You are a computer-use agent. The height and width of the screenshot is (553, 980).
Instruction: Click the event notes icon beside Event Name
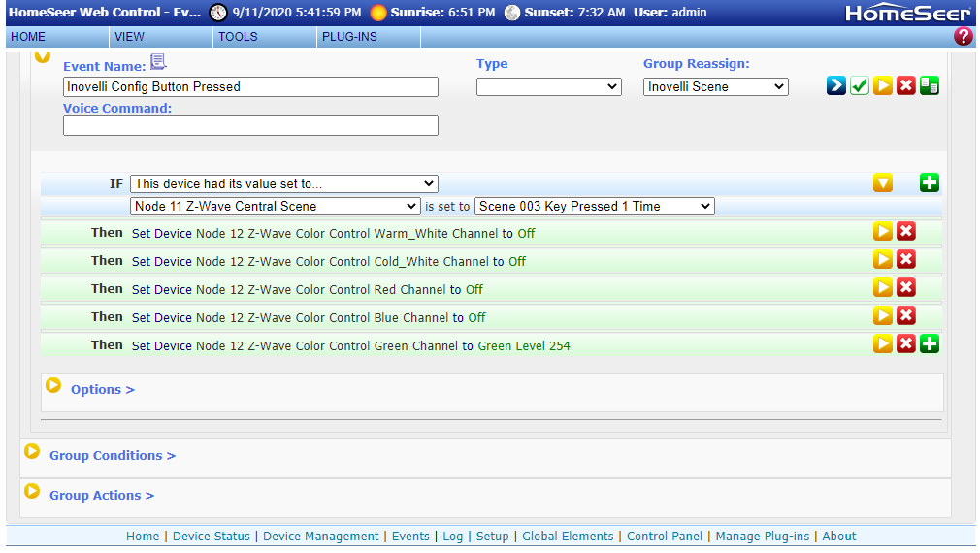tap(159, 62)
